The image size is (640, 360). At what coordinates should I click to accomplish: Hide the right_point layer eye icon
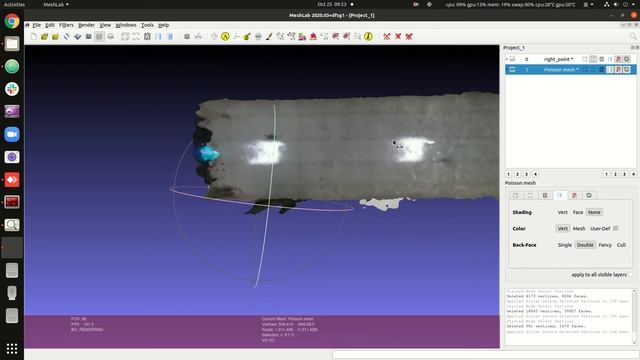click(512, 59)
